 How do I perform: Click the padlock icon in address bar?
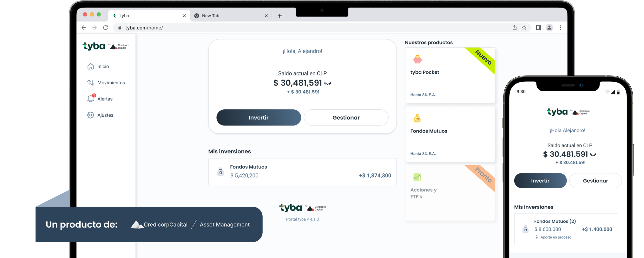(120, 28)
